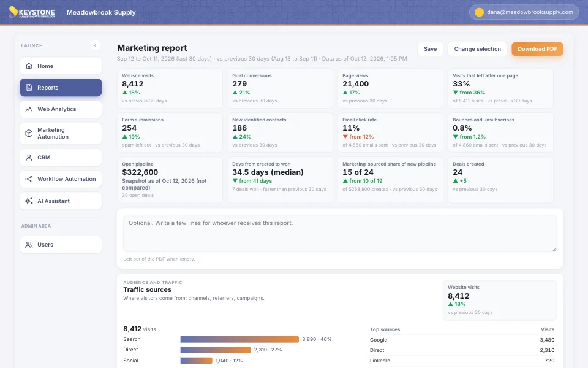Download the report as PDF

tap(537, 49)
